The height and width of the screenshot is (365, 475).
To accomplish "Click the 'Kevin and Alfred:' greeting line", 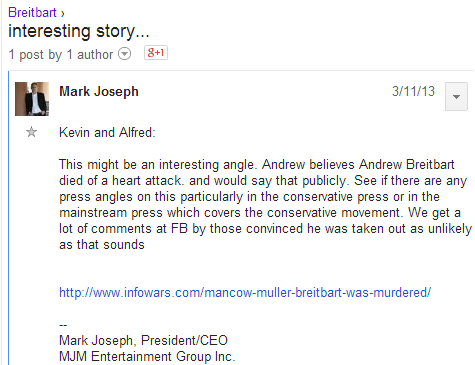I will point(107,132).
